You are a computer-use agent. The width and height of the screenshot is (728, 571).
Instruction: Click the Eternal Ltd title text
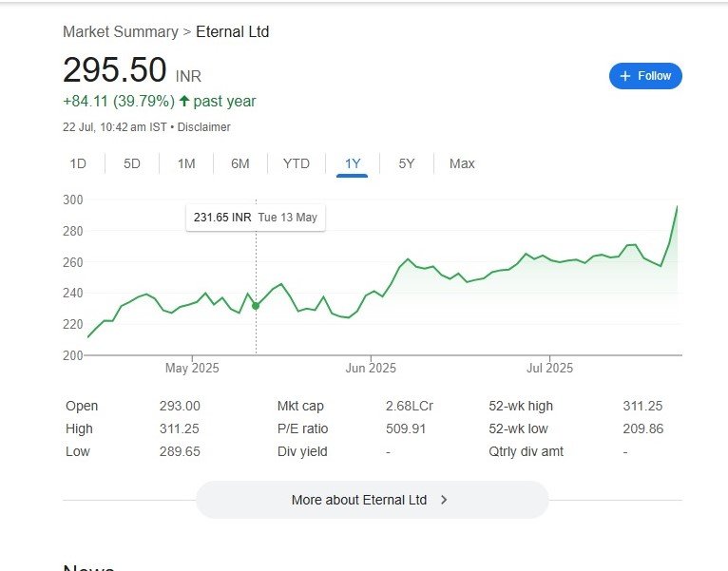[x=233, y=31]
